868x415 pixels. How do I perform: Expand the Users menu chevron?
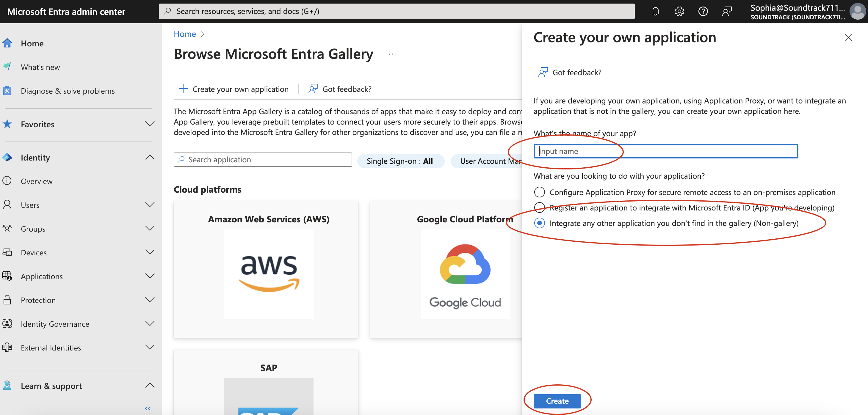pos(150,205)
